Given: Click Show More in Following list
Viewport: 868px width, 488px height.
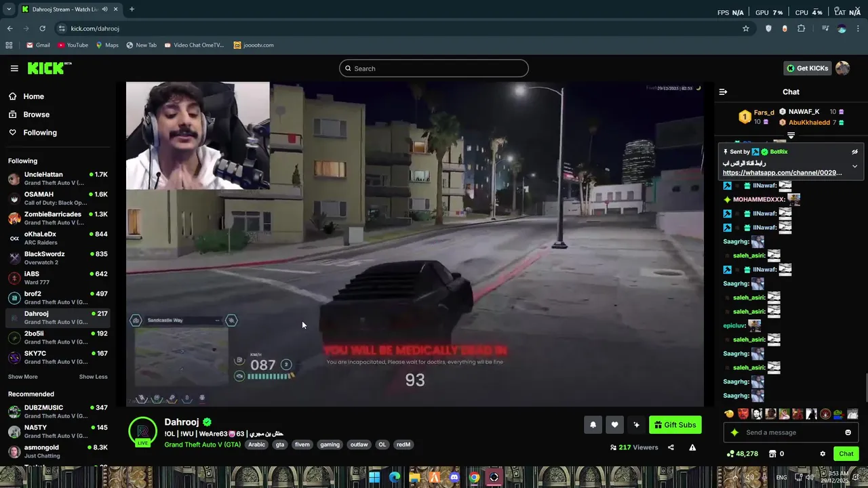Looking at the screenshot, I should click(x=23, y=377).
